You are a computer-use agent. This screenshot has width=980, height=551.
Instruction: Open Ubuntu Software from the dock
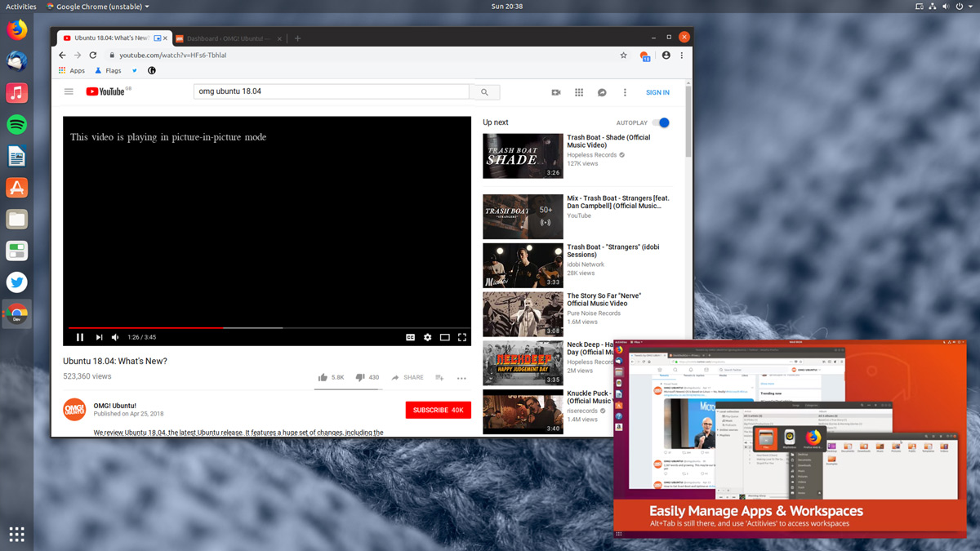(x=16, y=188)
